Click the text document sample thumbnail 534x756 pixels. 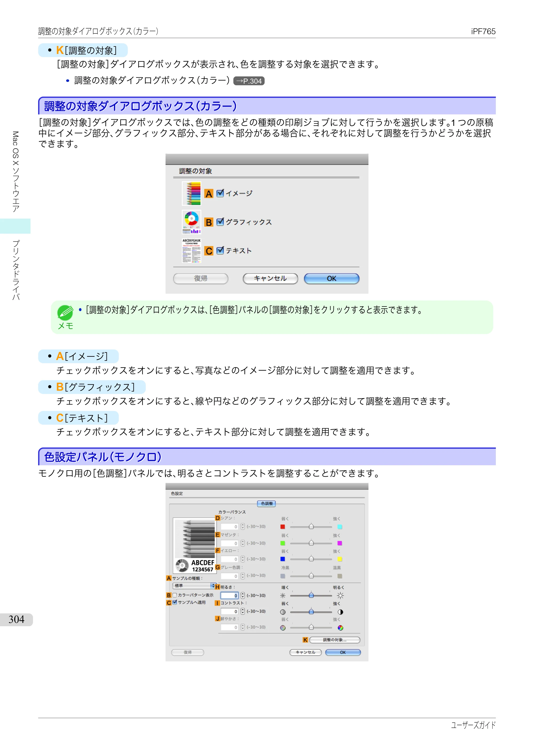pos(191,251)
